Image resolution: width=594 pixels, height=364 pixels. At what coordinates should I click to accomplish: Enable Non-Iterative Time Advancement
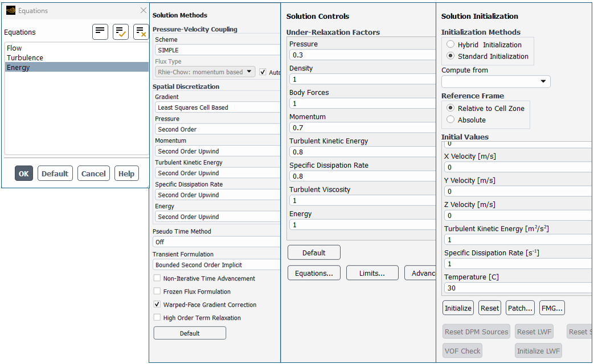[157, 278]
